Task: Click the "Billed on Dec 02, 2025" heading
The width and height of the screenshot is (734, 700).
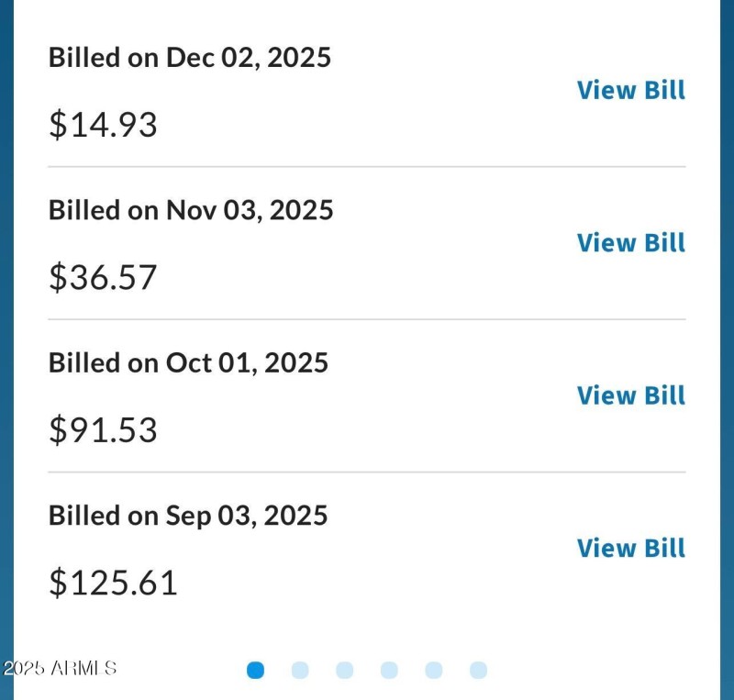Action: coord(189,58)
